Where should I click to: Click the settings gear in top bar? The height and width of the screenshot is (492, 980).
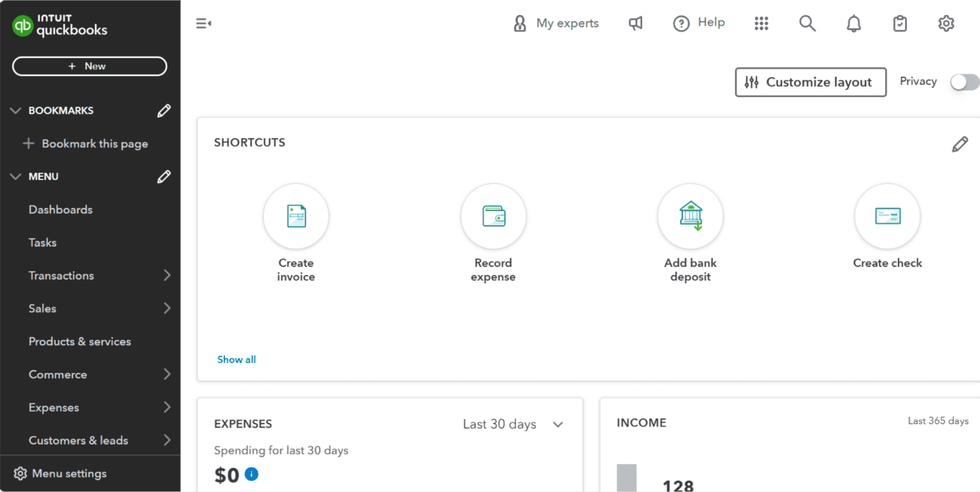tap(946, 23)
